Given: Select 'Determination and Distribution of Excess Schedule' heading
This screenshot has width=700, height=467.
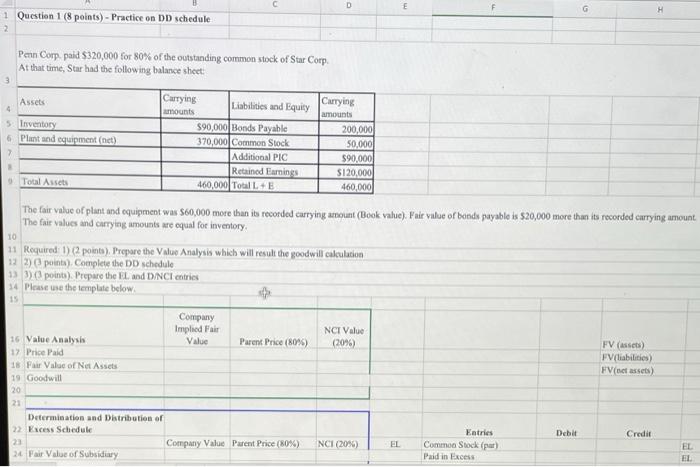Looking at the screenshot, I should coord(95,423).
